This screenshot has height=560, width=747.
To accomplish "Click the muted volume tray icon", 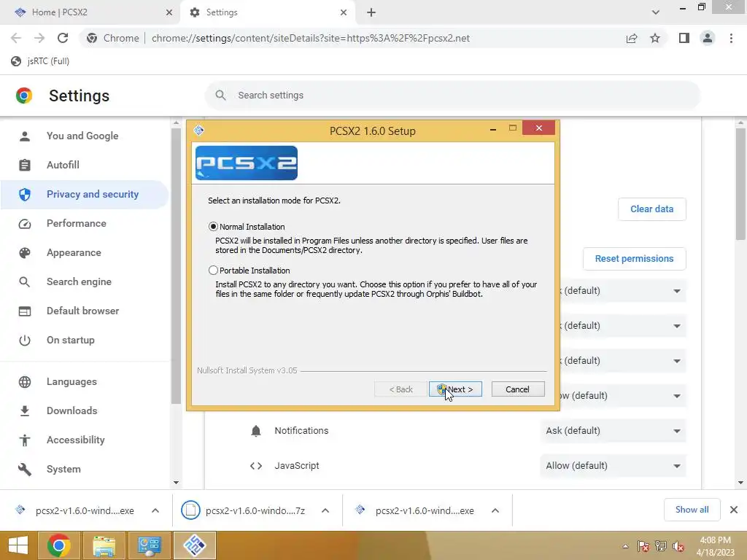I will click(678, 546).
